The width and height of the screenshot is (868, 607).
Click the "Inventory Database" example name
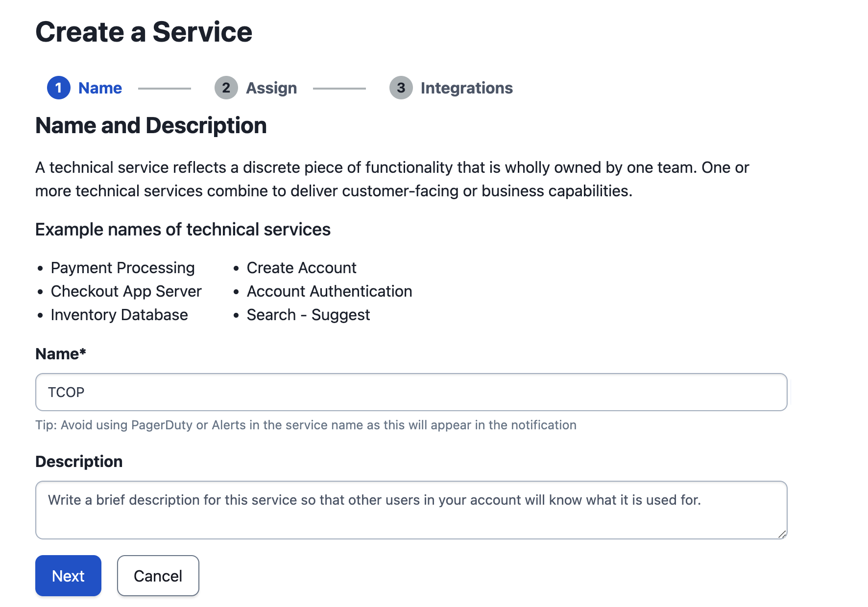(x=119, y=315)
